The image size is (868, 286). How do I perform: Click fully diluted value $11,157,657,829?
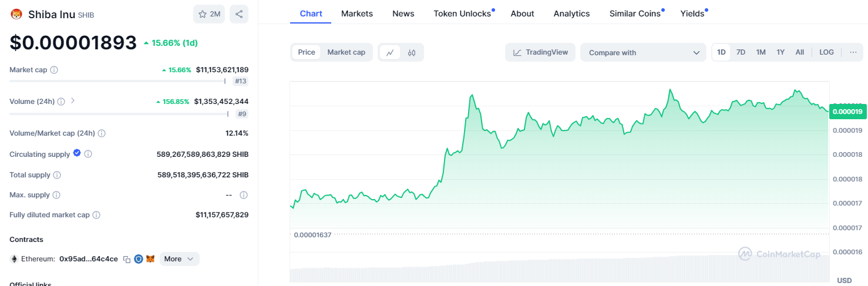click(x=222, y=215)
